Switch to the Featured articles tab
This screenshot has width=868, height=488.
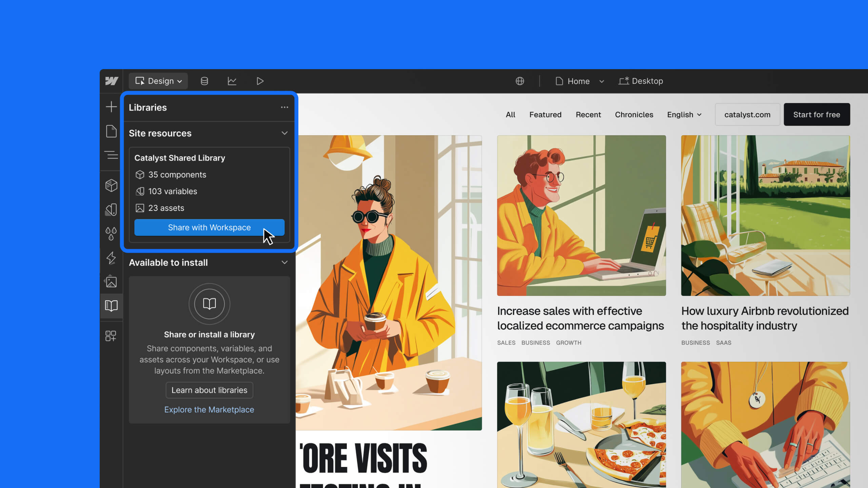545,115
